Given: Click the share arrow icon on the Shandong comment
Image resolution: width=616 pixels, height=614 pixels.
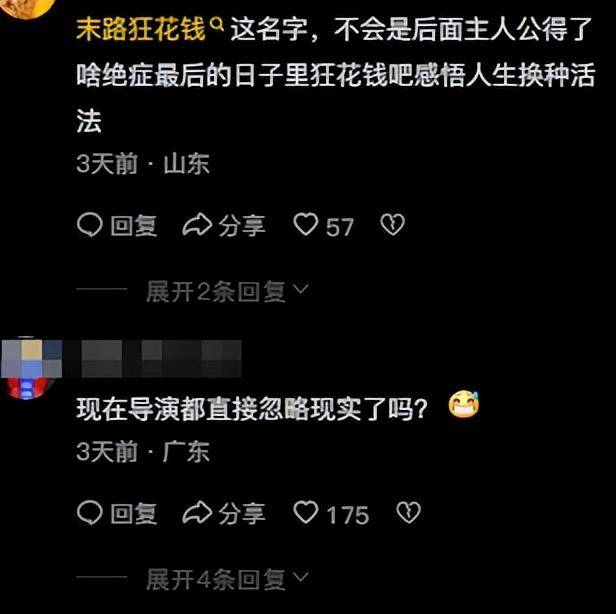Looking at the screenshot, I should 197,225.
